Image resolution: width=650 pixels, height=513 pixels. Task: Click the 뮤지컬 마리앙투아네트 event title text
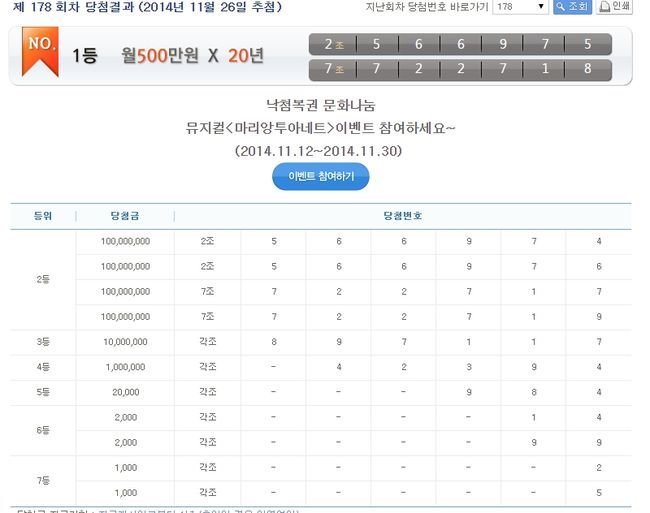320,129
